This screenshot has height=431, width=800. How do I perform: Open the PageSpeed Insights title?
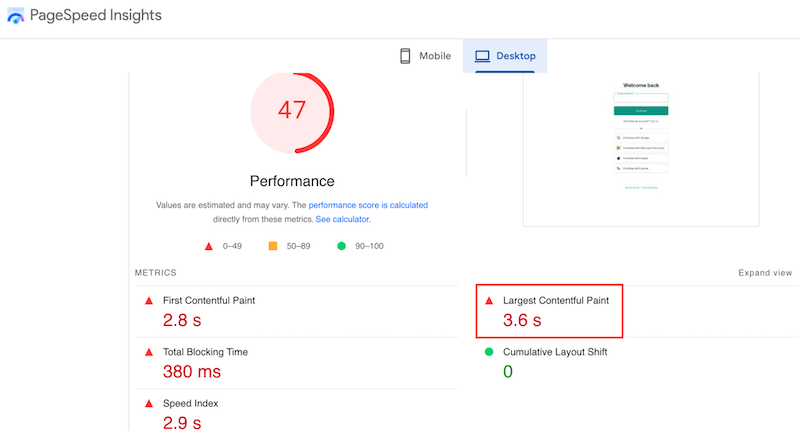95,15
